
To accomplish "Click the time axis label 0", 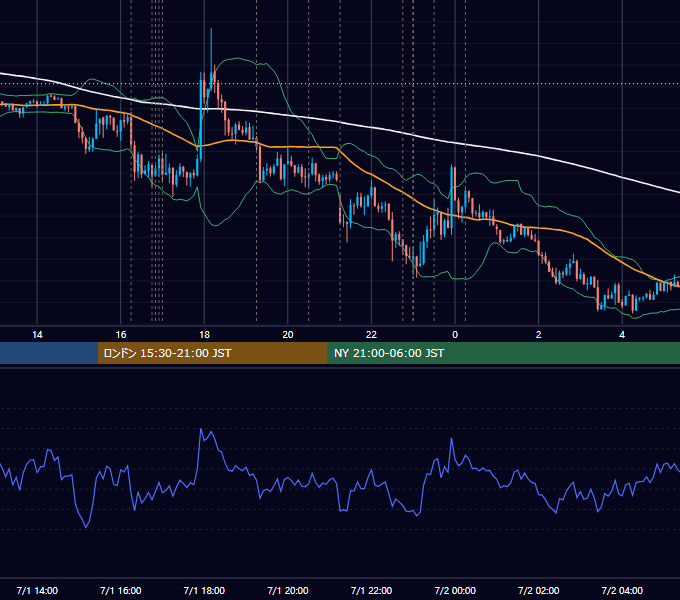I will [455, 335].
